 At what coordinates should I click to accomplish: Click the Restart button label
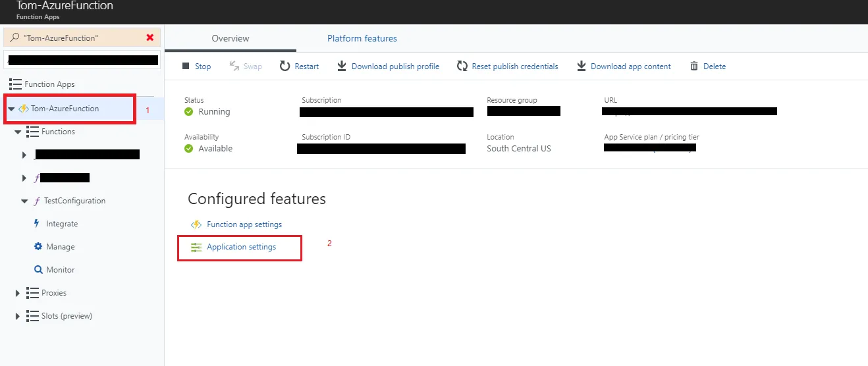pyautogui.click(x=307, y=66)
